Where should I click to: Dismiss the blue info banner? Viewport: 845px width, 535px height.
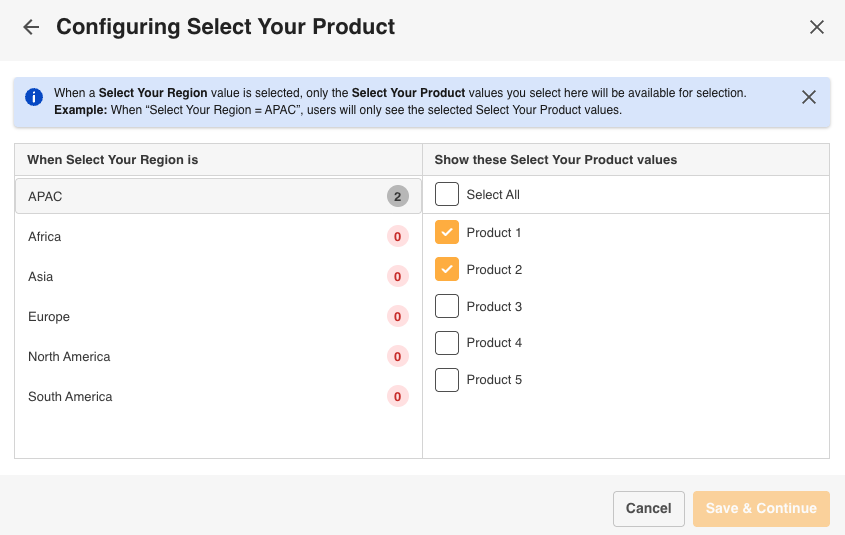(x=808, y=97)
